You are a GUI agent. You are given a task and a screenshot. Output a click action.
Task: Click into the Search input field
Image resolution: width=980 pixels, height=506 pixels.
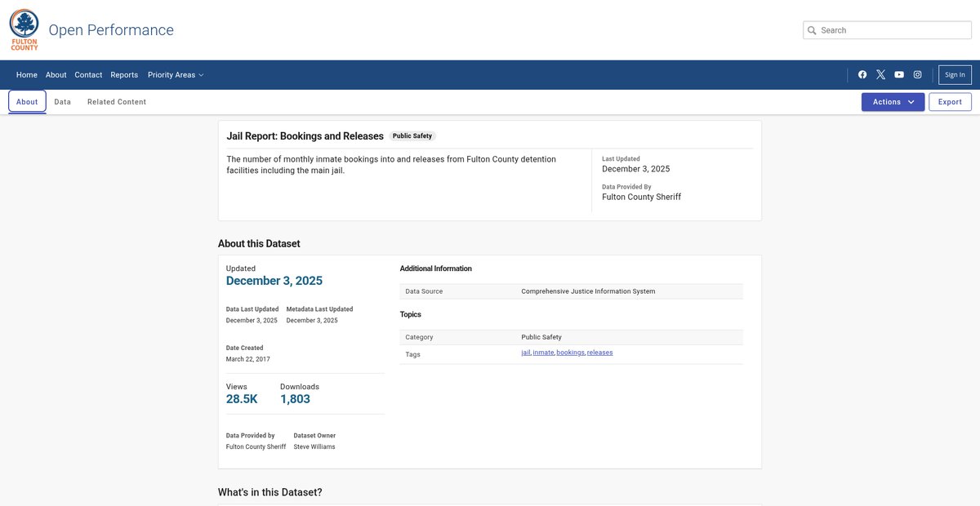tap(890, 30)
